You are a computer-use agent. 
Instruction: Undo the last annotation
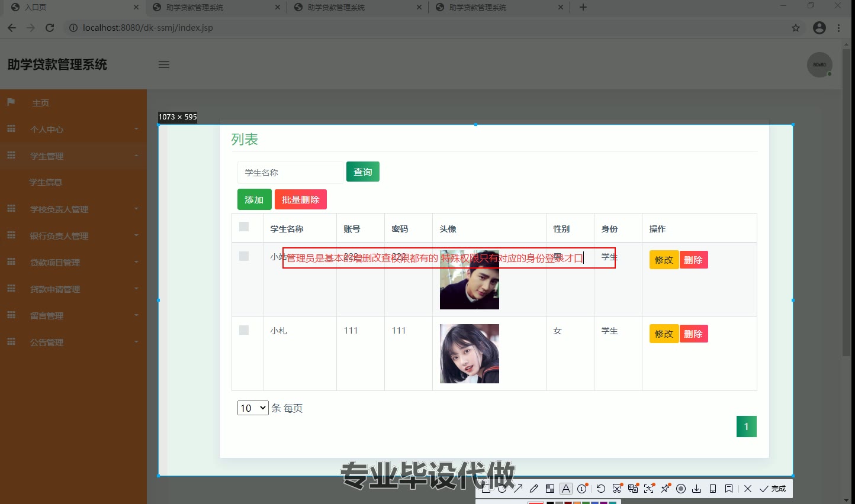pos(601,489)
